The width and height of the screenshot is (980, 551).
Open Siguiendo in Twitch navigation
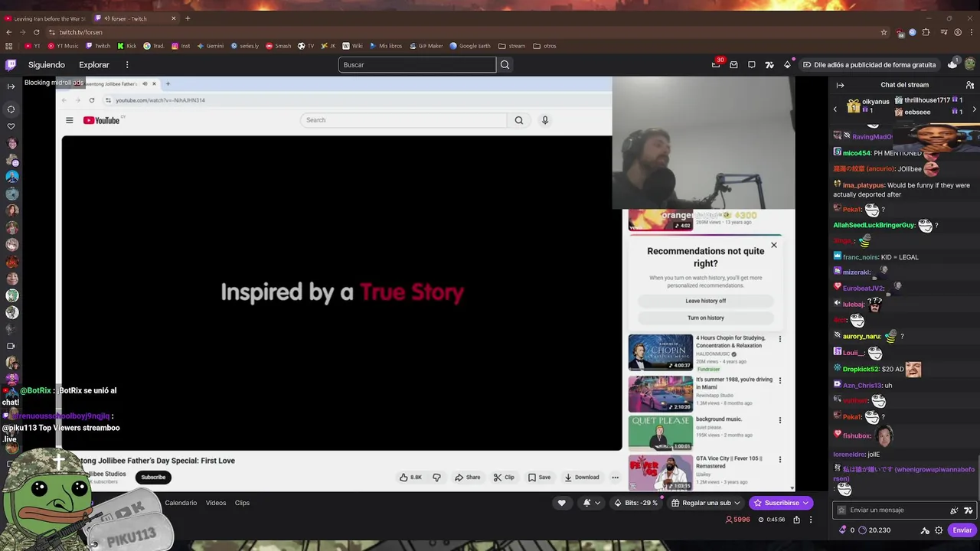coord(47,65)
